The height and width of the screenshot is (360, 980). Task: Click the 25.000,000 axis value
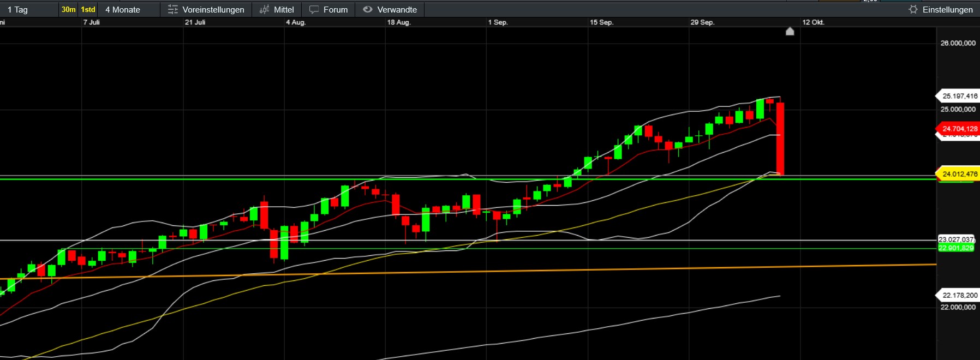tap(958, 109)
